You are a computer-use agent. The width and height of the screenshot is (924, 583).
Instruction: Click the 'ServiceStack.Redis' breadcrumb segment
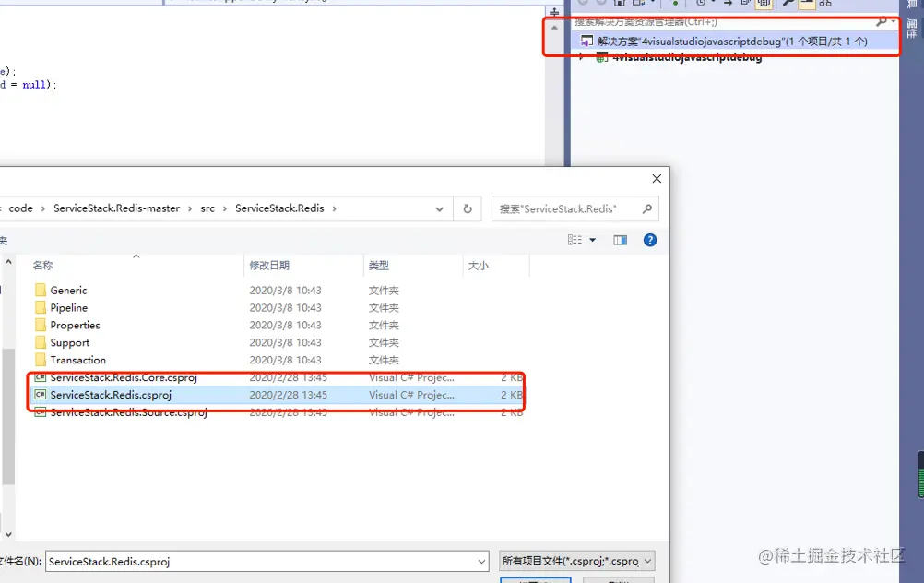[x=279, y=208]
